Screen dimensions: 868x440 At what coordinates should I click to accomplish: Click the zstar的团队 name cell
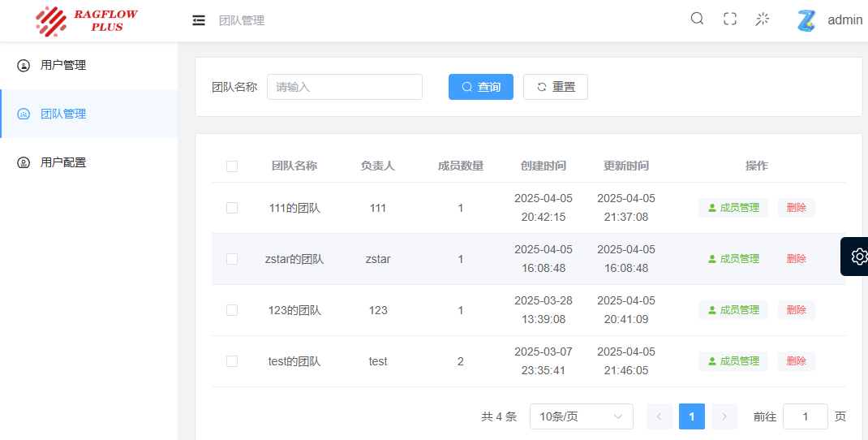tap(294, 259)
